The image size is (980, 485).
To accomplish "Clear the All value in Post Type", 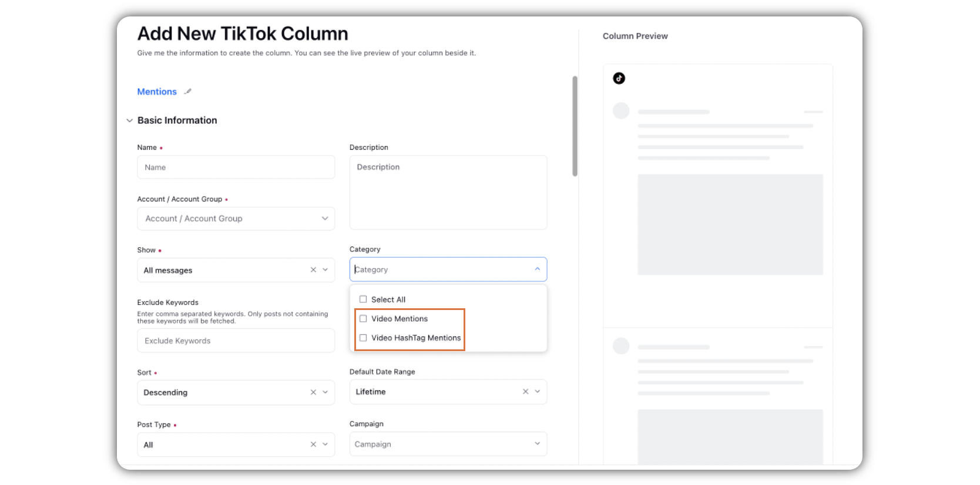I will pyautogui.click(x=313, y=444).
